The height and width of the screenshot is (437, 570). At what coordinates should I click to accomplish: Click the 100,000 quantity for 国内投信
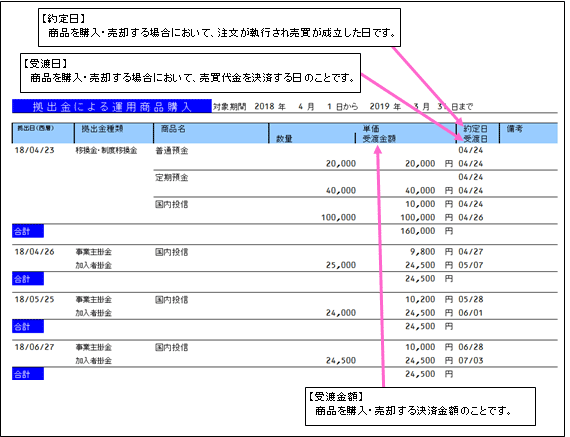(338, 217)
